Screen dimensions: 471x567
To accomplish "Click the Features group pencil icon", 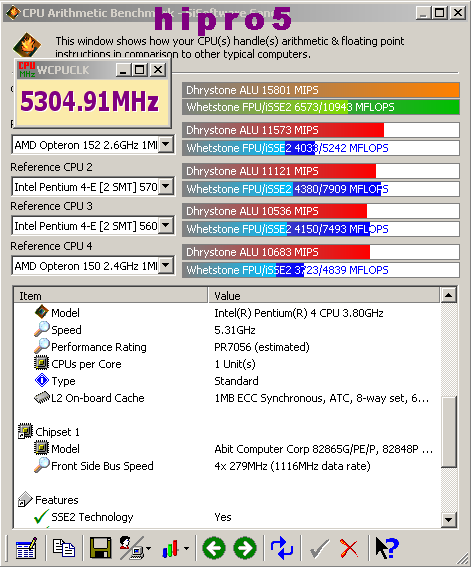I will click(25, 499).
